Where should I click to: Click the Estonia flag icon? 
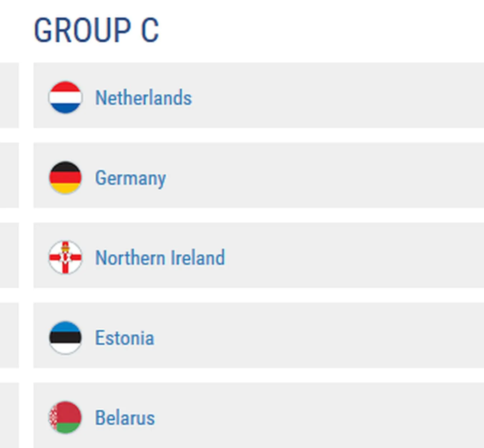tap(65, 338)
